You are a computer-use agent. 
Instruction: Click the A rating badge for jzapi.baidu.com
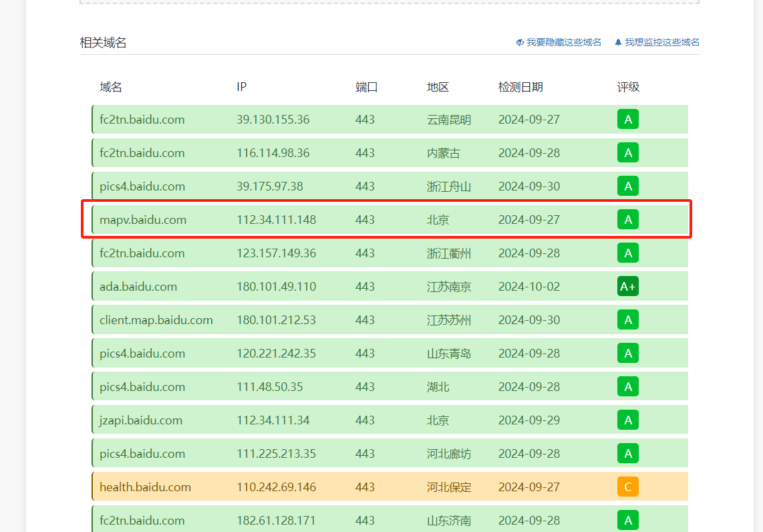pyautogui.click(x=628, y=420)
